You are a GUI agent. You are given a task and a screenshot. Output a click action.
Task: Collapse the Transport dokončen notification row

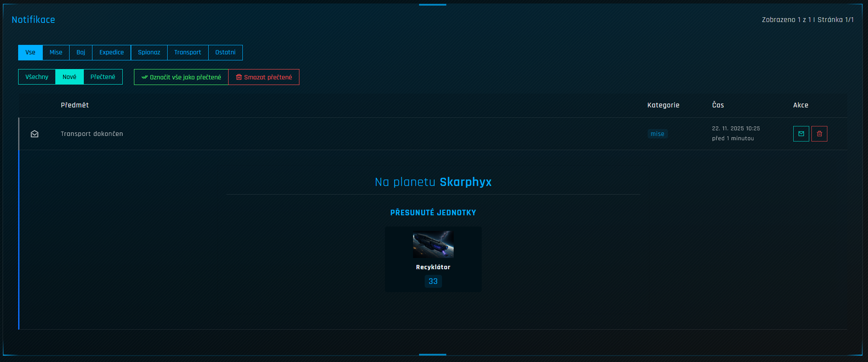click(x=432, y=134)
